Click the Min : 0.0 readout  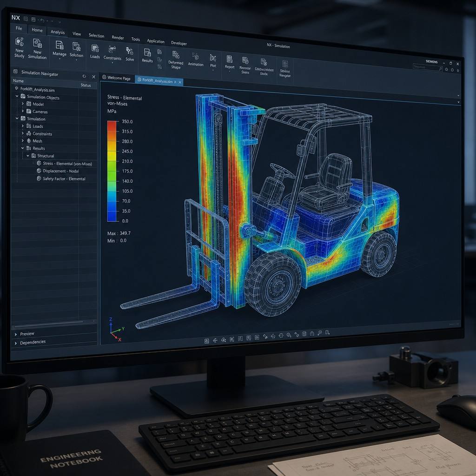click(x=117, y=240)
